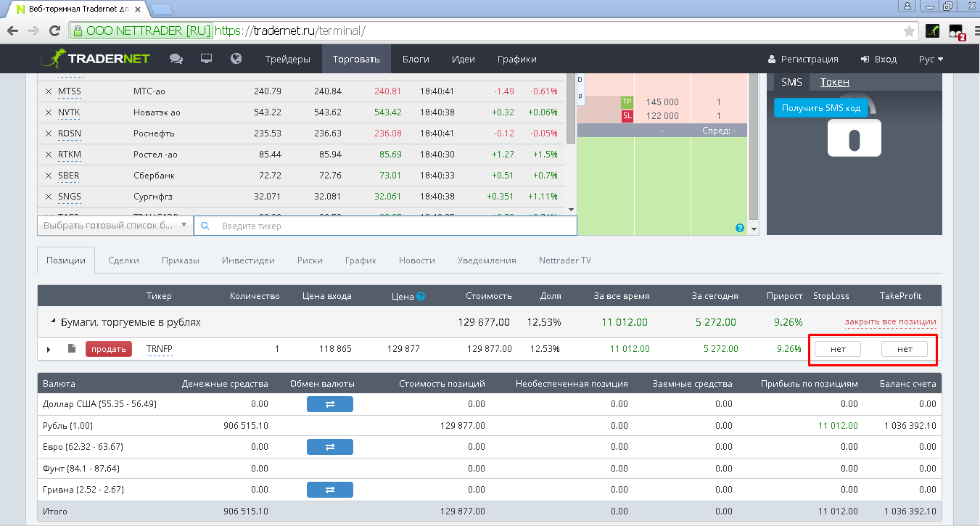Viewport: 980px width, 526px height.
Task: Remove SBER row with its X icon
Action: click(49, 176)
